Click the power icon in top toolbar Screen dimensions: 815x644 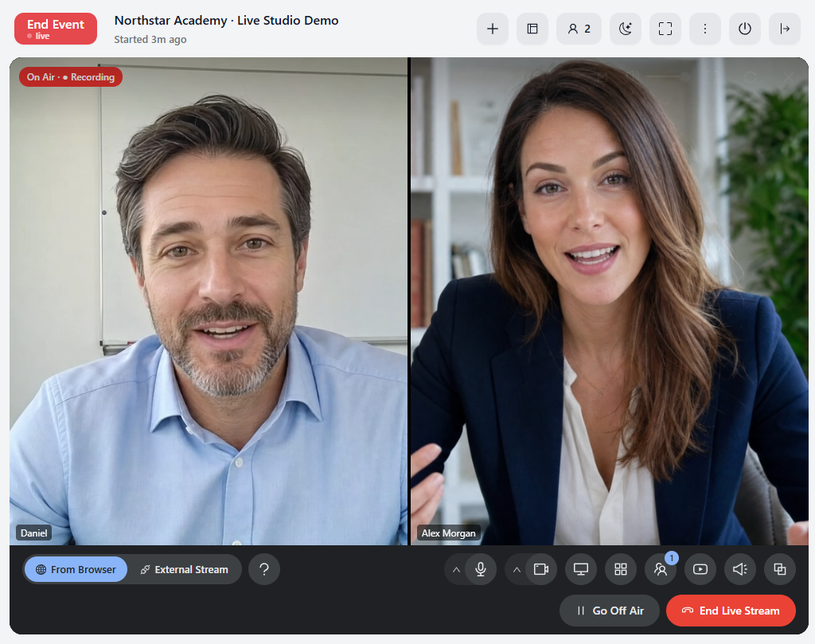(745, 29)
